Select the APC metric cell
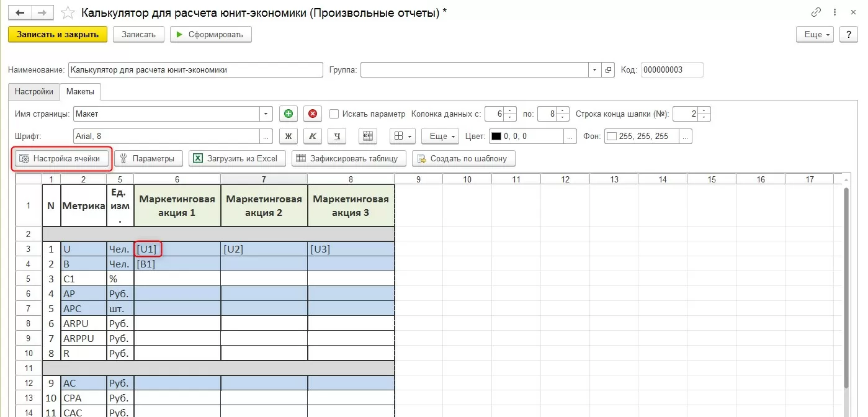 click(83, 308)
